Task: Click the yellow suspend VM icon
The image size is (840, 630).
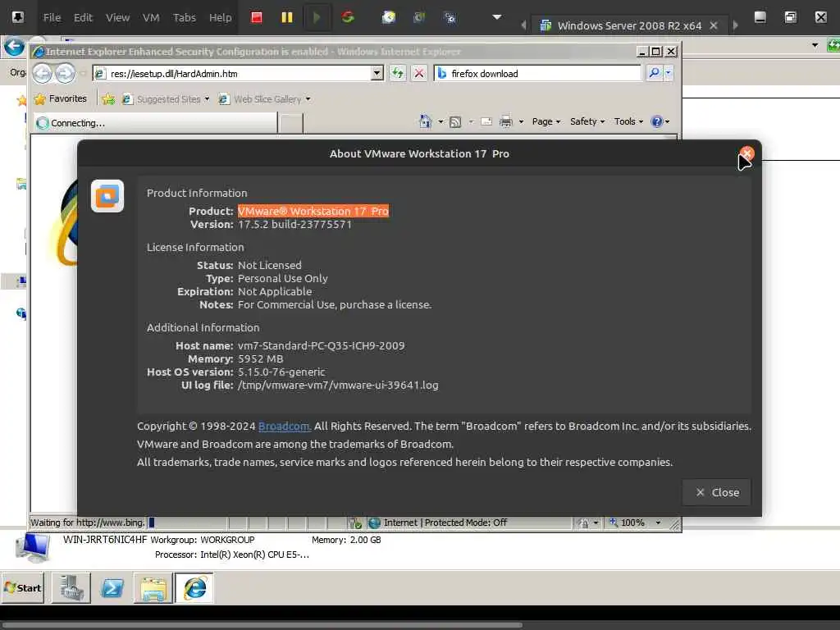Action: tap(287, 17)
